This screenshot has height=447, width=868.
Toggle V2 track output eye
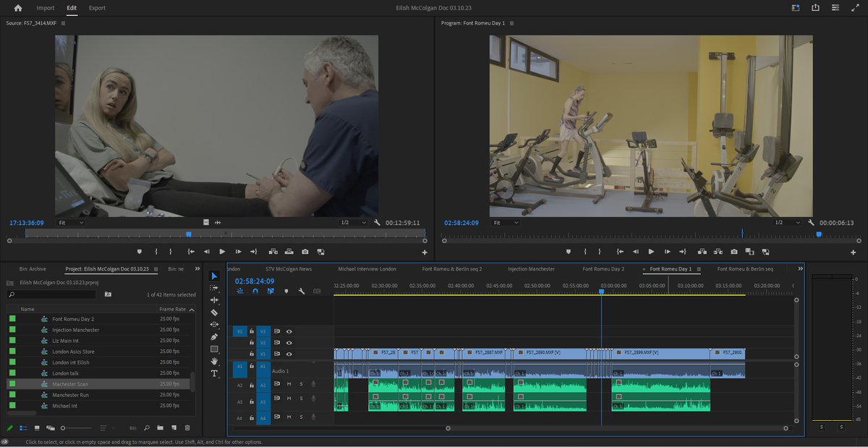289,343
